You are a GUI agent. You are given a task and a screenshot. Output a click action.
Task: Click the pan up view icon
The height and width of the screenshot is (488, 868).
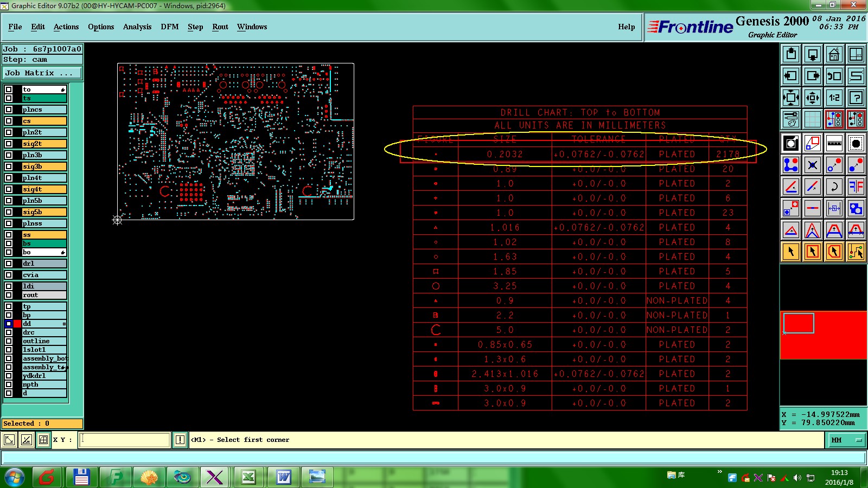(x=791, y=54)
